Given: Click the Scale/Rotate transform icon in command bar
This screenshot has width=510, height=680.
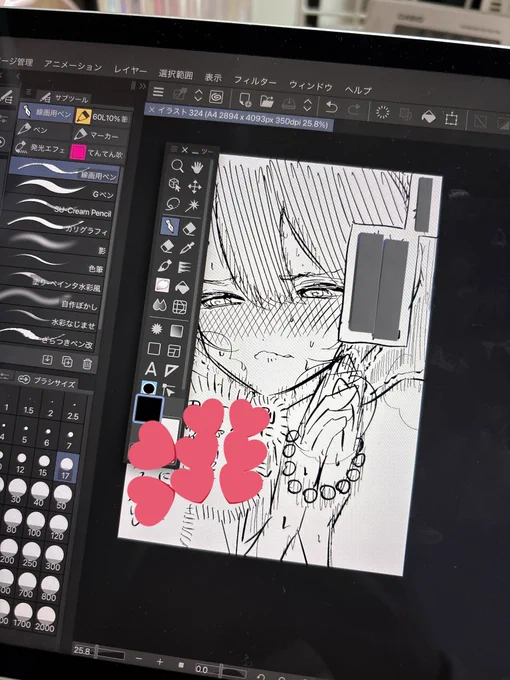Looking at the screenshot, I should (451, 118).
